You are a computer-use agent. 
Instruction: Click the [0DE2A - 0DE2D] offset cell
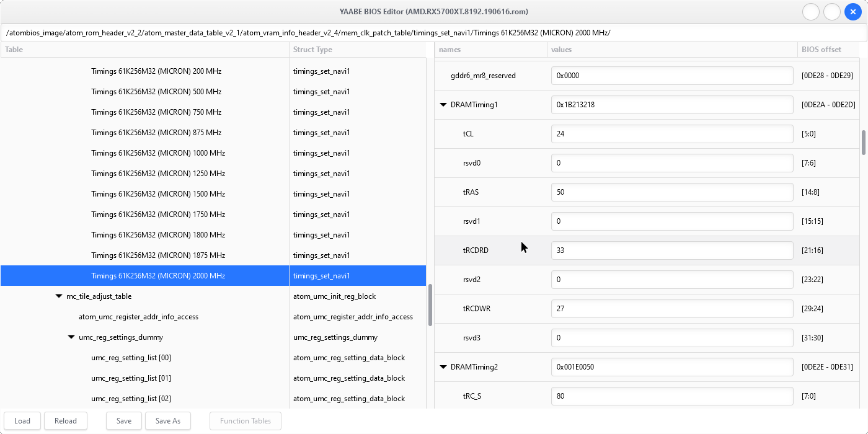pos(828,105)
